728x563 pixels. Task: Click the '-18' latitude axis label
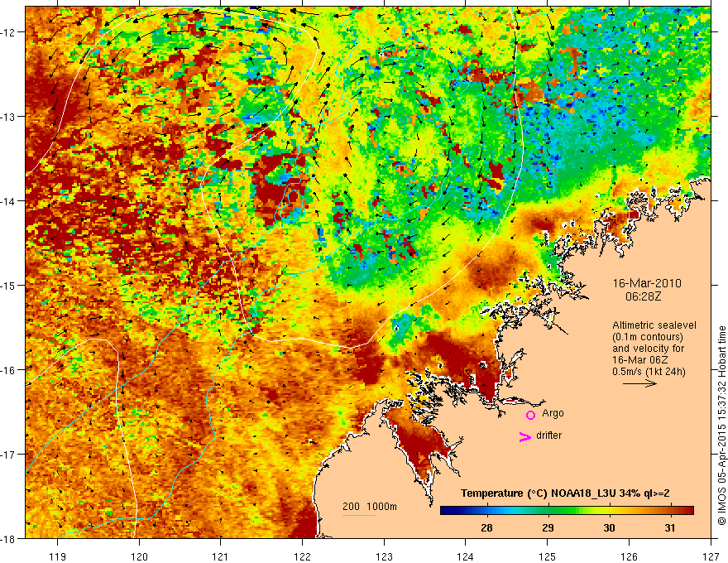coord(8,539)
